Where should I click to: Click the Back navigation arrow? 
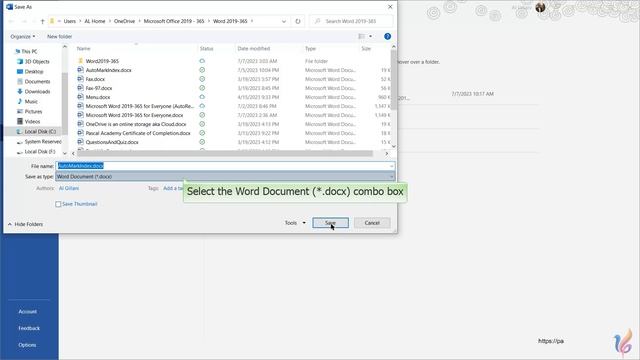(x=11, y=21)
